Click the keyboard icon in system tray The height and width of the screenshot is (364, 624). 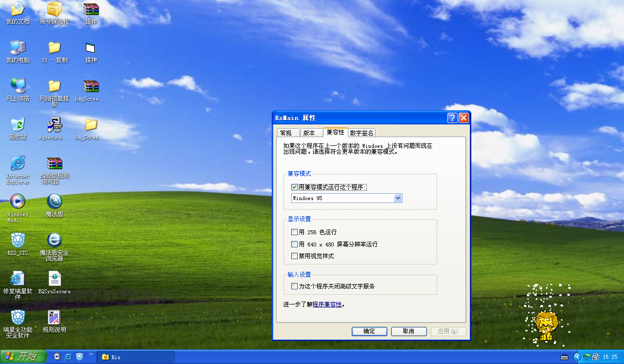coord(565,357)
